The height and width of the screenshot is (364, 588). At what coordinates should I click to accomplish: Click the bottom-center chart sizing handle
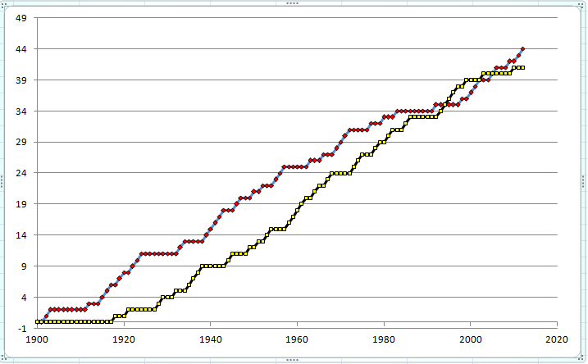click(292, 360)
